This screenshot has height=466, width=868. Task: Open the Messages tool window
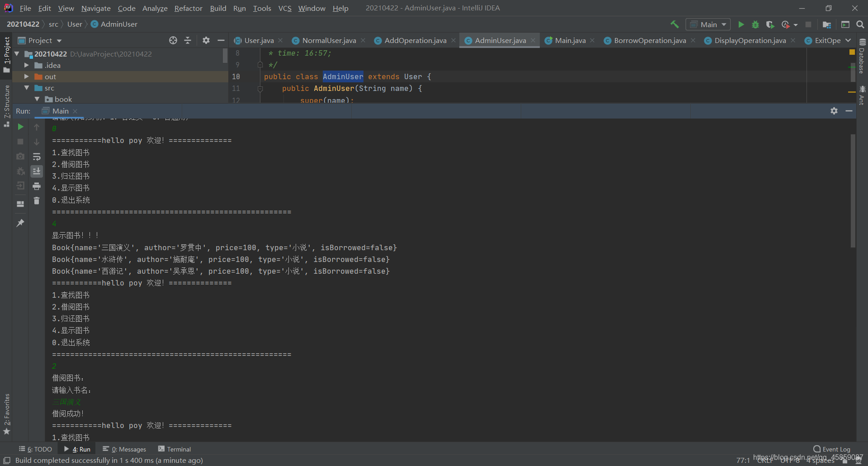pos(124,449)
